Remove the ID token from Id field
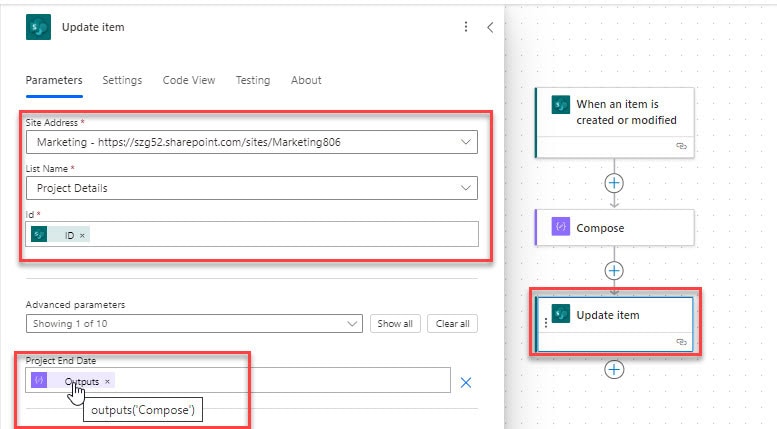The image size is (777, 429). point(82,236)
